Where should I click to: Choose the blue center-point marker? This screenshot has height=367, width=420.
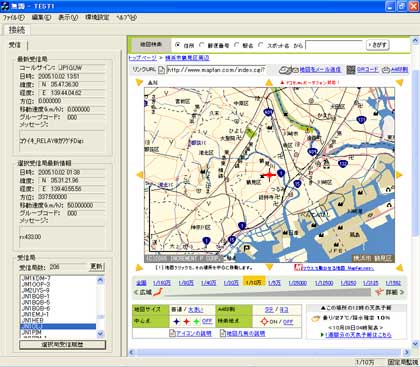[x=177, y=321]
